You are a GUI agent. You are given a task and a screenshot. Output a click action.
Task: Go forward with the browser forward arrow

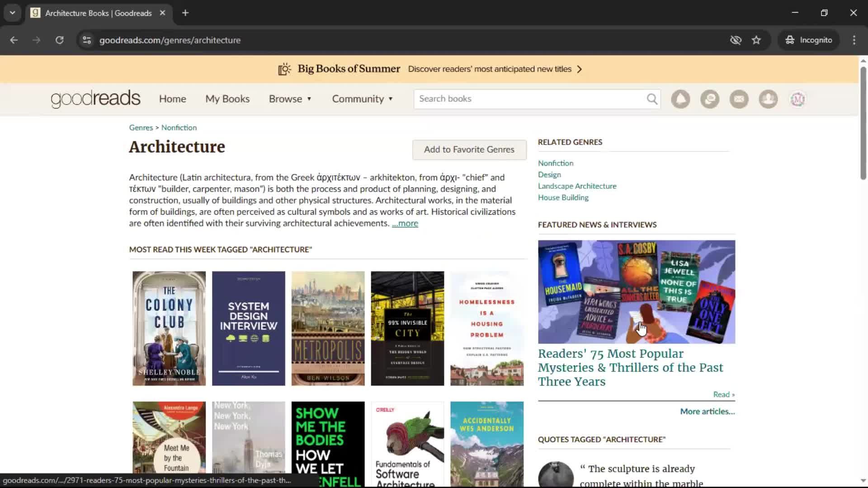36,40
